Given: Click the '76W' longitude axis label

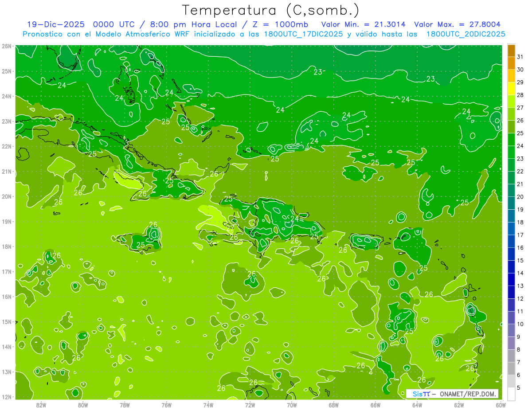Looking at the screenshot, I should pyautogui.click(x=167, y=405).
